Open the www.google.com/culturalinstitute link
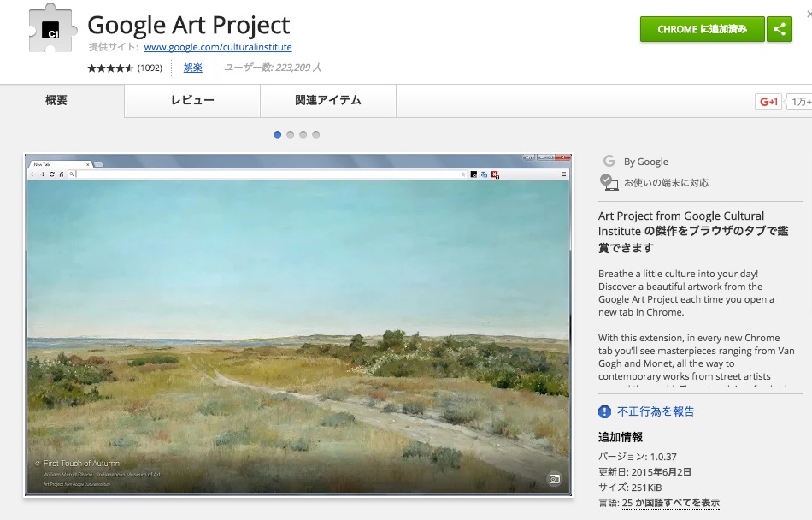 217,47
